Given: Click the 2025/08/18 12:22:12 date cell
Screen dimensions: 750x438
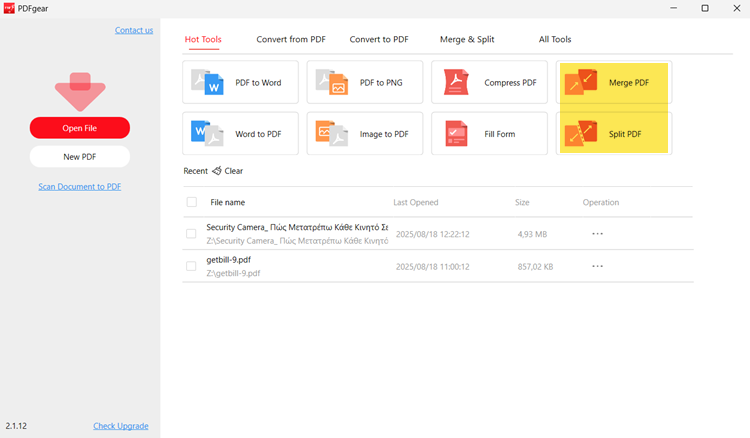Looking at the screenshot, I should tap(432, 234).
